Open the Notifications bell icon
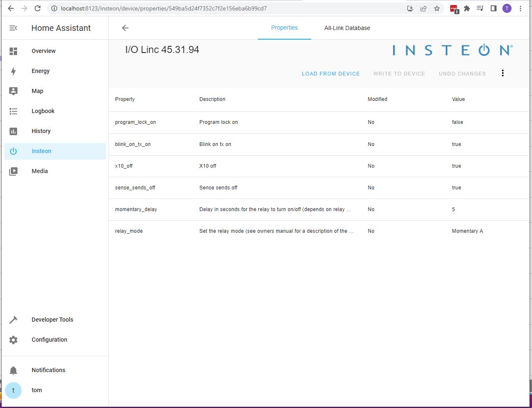The height and width of the screenshot is (408, 532). pyautogui.click(x=13, y=370)
